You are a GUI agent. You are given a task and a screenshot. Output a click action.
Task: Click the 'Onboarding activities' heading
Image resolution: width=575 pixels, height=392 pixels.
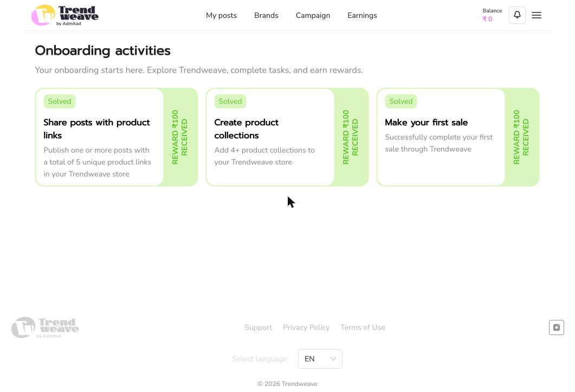coord(102,50)
